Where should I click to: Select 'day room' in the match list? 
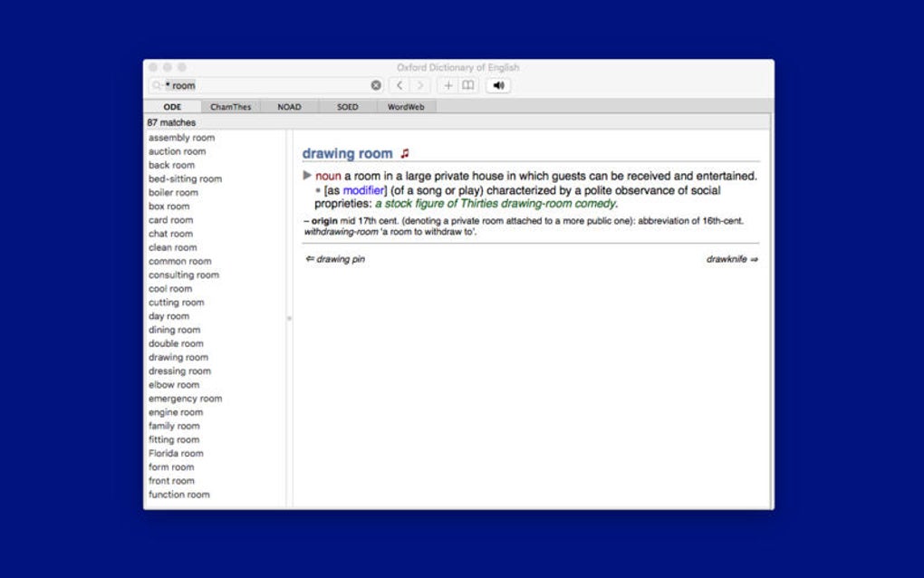click(x=168, y=316)
